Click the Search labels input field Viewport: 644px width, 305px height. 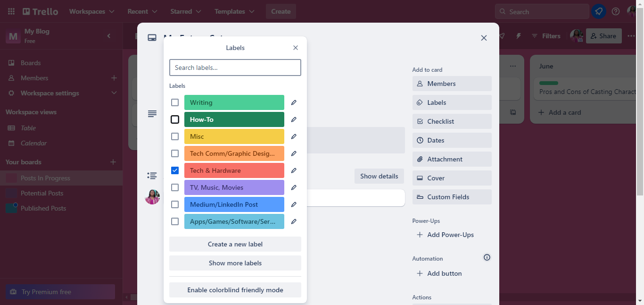(235, 68)
